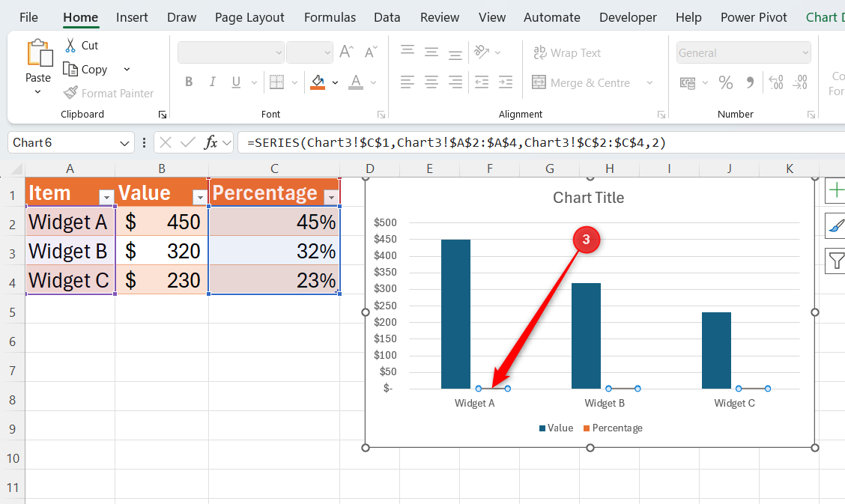The width and height of the screenshot is (845, 504).
Task: Increase decimal places
Action: click(776, 82)
